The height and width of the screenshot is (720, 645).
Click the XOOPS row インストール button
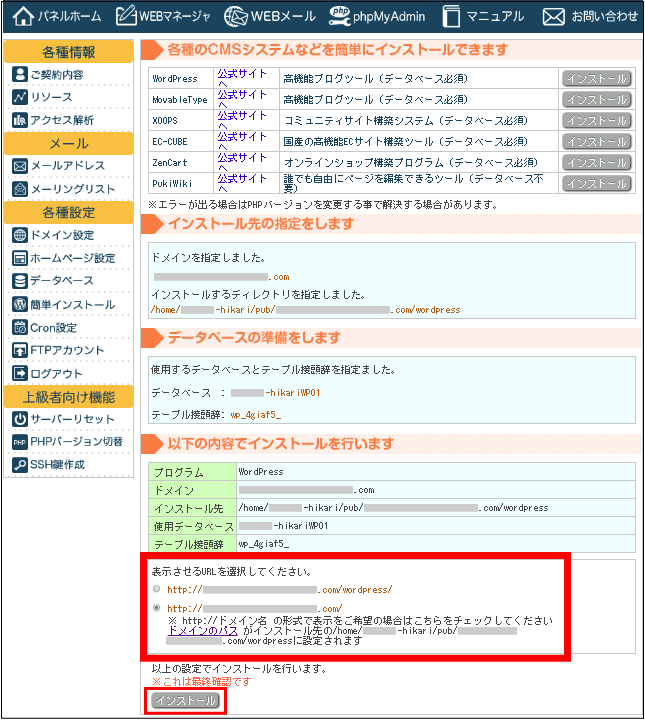pyautogui.click(x=597, y=121)
